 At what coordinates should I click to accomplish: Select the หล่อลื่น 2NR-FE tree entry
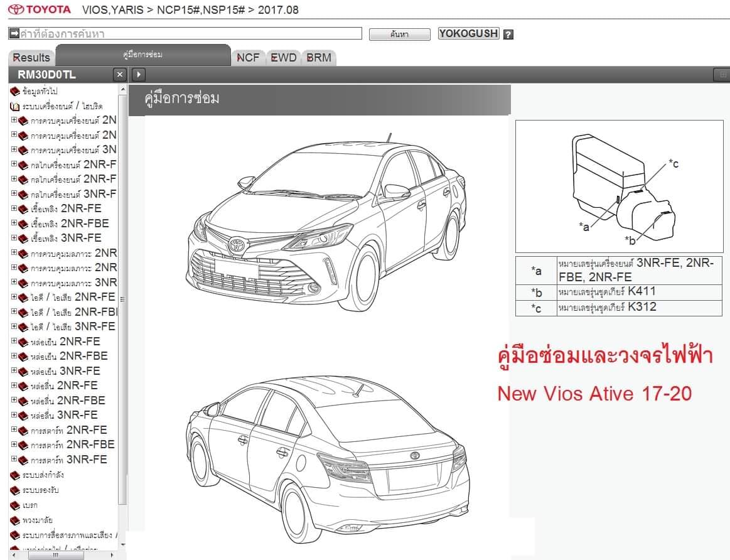[64, 385]
